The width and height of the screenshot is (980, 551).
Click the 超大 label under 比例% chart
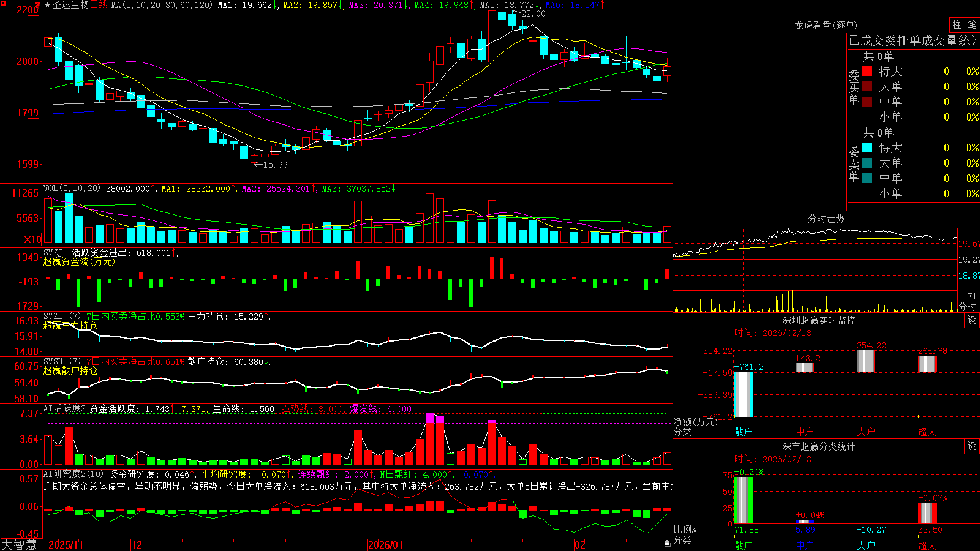tap(927, 545)
